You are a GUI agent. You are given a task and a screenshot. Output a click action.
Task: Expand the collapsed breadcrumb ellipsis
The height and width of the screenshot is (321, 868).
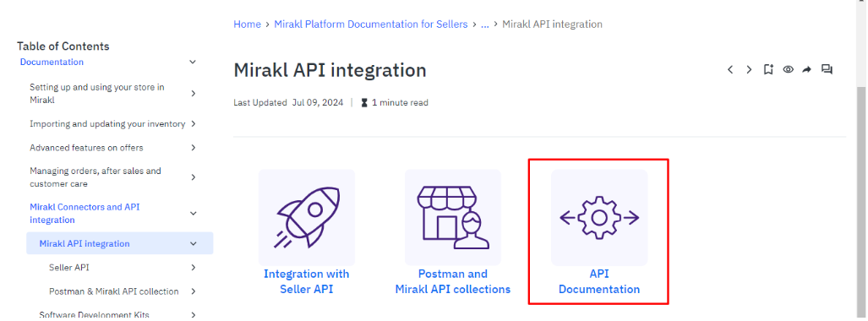[x=484, y=24]
